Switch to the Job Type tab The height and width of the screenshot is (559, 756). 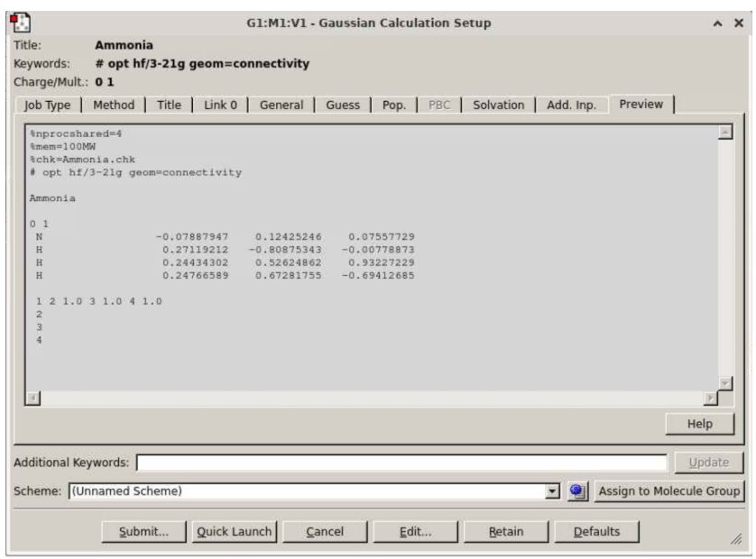(52, 105)
